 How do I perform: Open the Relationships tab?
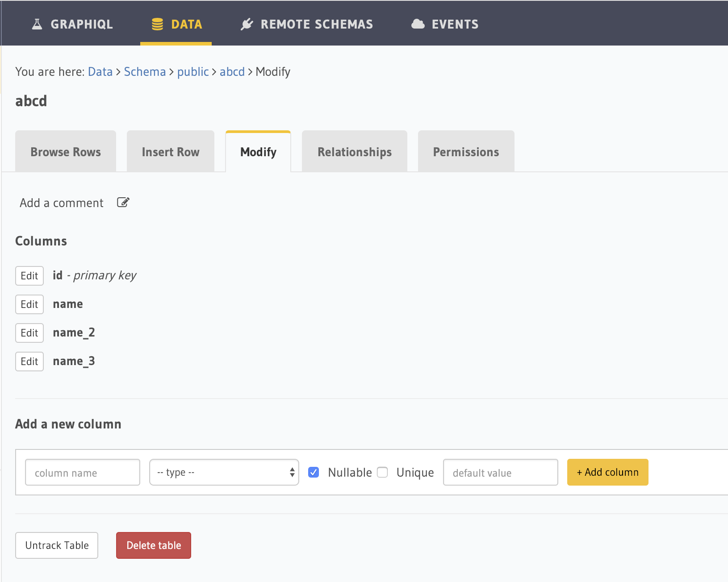[354, 151]
